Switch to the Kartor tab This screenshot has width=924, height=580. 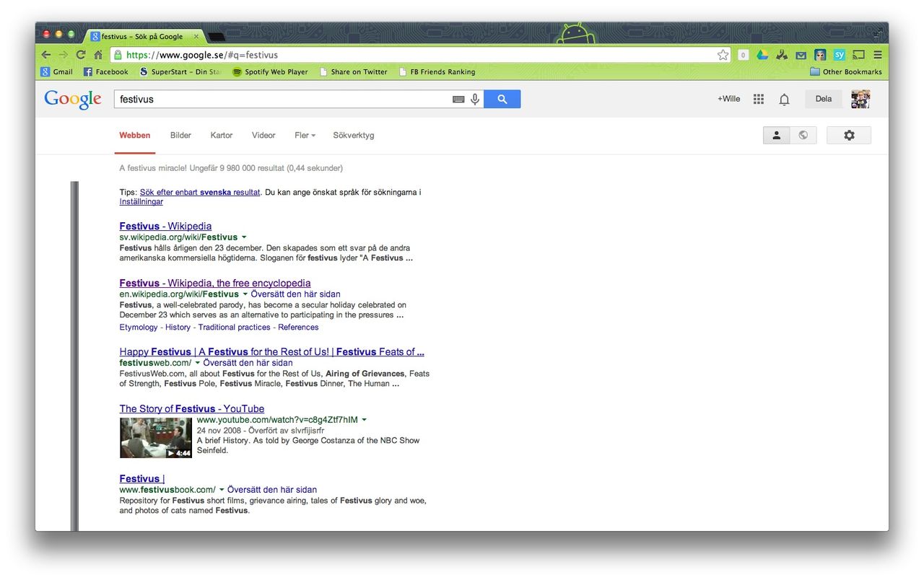(x=222, y=136)
